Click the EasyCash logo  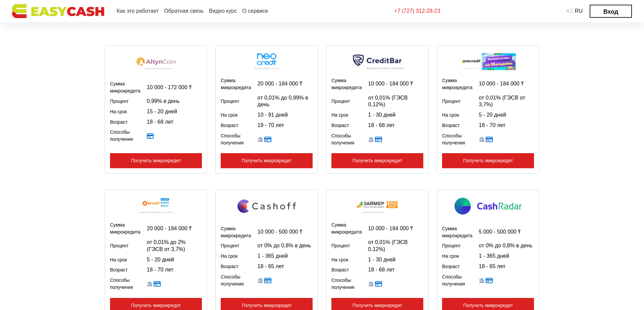(x=58, y=11)
